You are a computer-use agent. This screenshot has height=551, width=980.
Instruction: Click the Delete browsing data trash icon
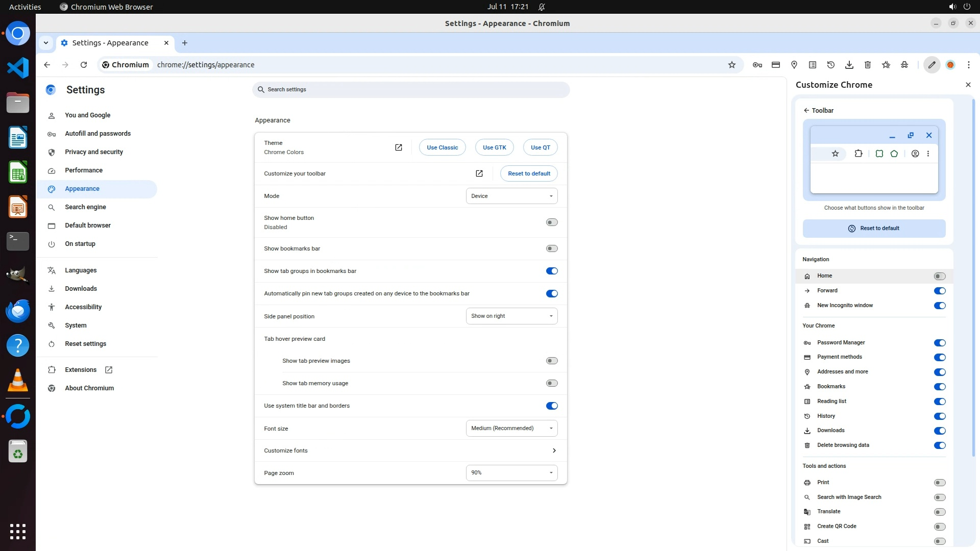click(x=868, y=65)
